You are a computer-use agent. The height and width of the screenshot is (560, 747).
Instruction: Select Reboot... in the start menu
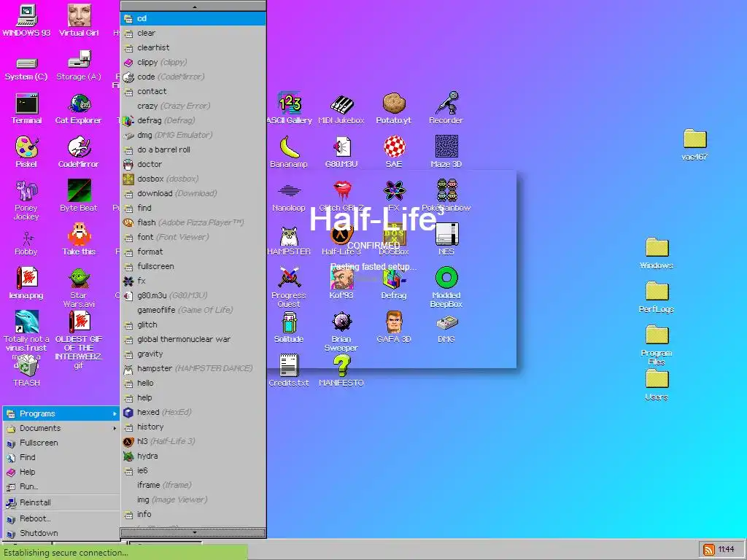click(x=62, y=518)
